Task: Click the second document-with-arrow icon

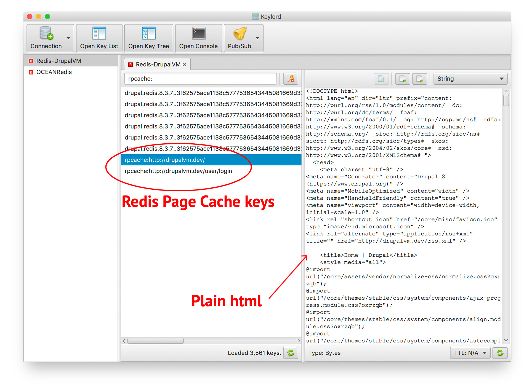Action: coord(420,79)
